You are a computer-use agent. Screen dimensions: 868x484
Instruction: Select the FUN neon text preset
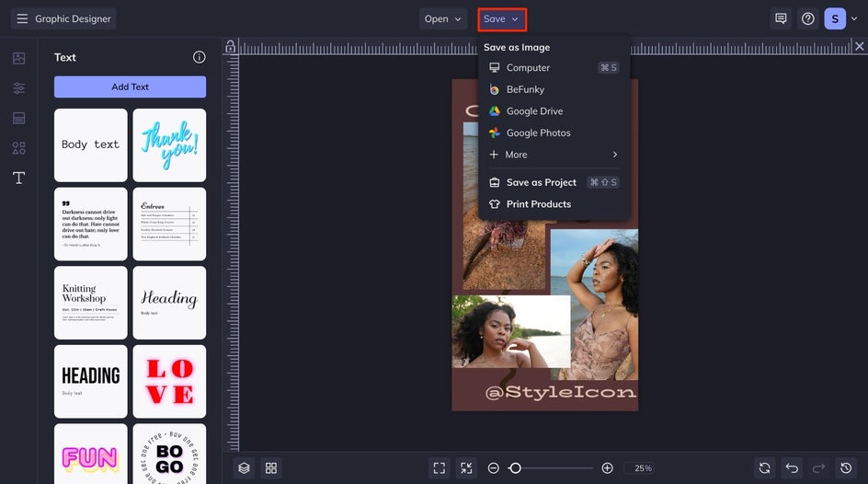pos(91,455)
